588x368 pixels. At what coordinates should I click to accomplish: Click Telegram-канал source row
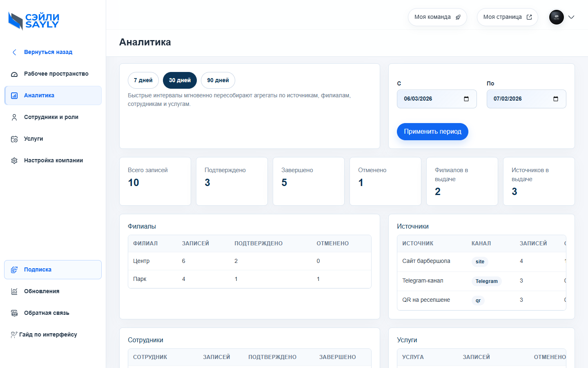pyautogui.click(x=481, y=281)
